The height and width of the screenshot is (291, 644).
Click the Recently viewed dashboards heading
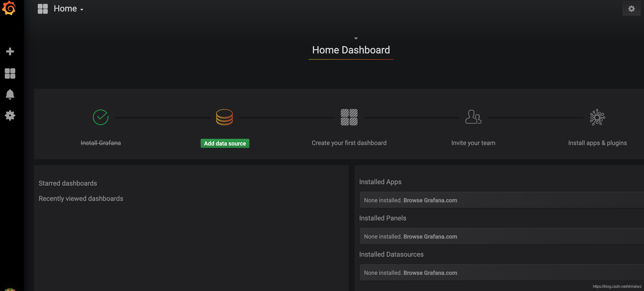(81, 199)
